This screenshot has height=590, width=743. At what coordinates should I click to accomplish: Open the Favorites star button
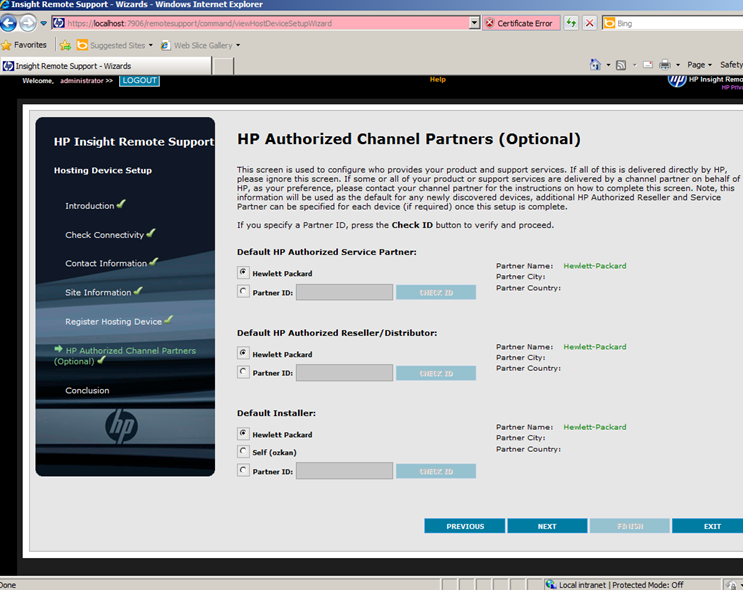(24, 45)
